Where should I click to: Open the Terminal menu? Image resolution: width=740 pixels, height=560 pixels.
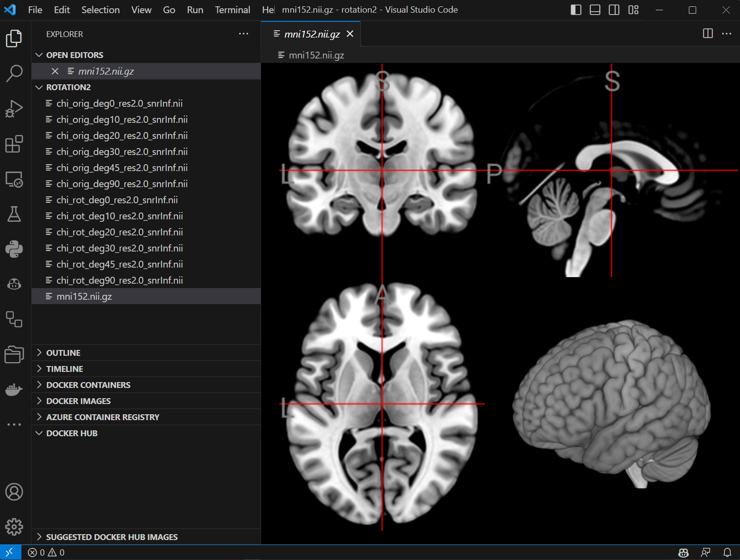[232, 10]
